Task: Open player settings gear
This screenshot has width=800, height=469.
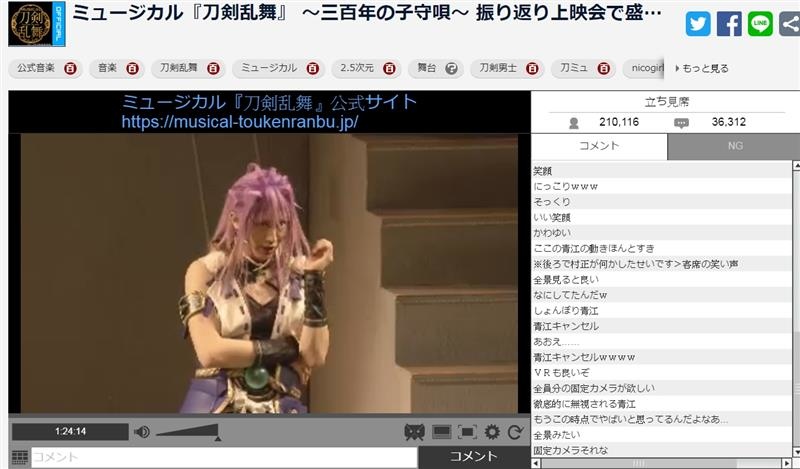Action: tap(492, 432)
